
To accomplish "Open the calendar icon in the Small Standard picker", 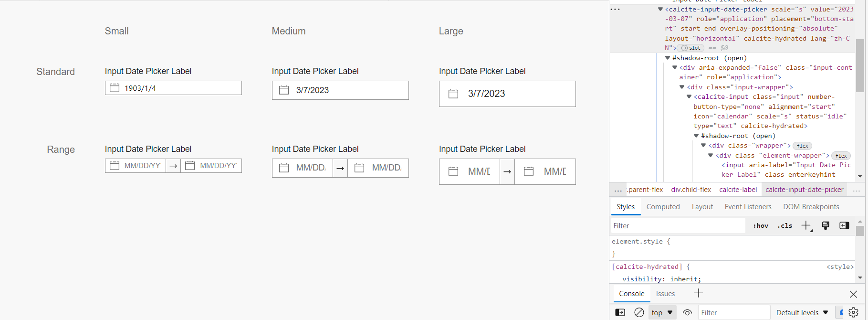I will pos(115,88).
